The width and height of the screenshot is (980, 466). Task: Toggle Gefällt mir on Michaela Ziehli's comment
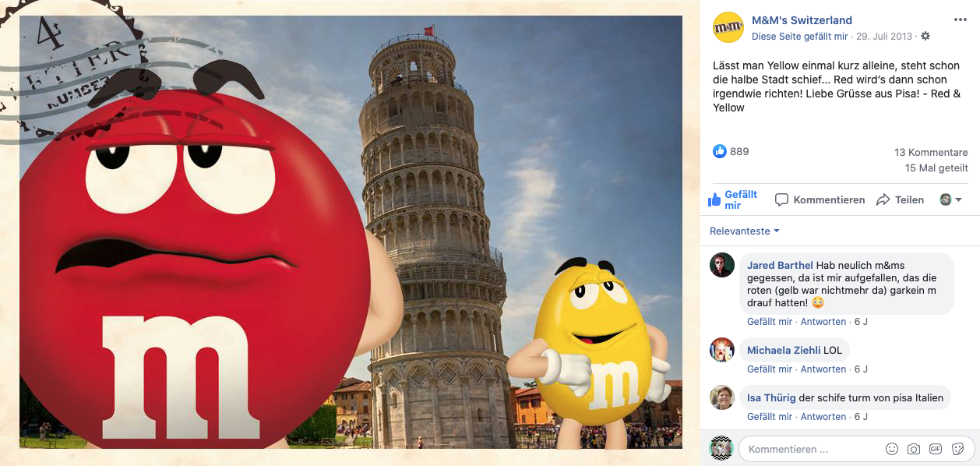tap(770, 369)
